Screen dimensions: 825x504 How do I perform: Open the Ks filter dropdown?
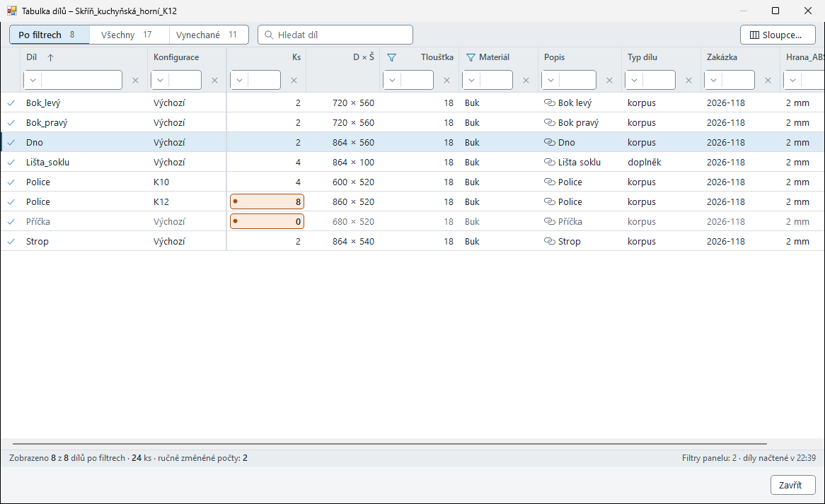click(239, 81)
